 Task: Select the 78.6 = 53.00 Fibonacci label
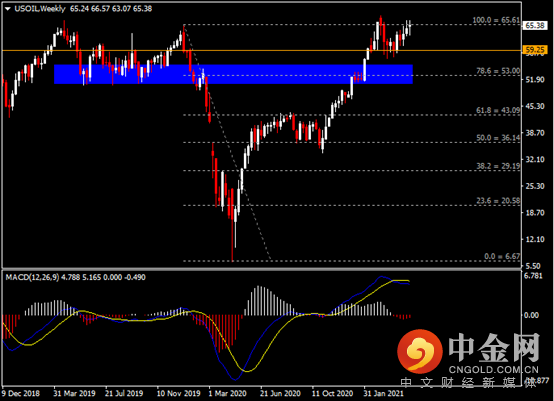pyautogui.click(x=498, y=71)
